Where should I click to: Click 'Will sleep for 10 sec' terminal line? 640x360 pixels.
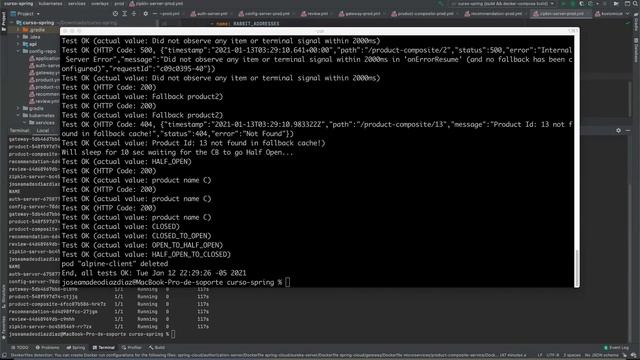point(177,152)
